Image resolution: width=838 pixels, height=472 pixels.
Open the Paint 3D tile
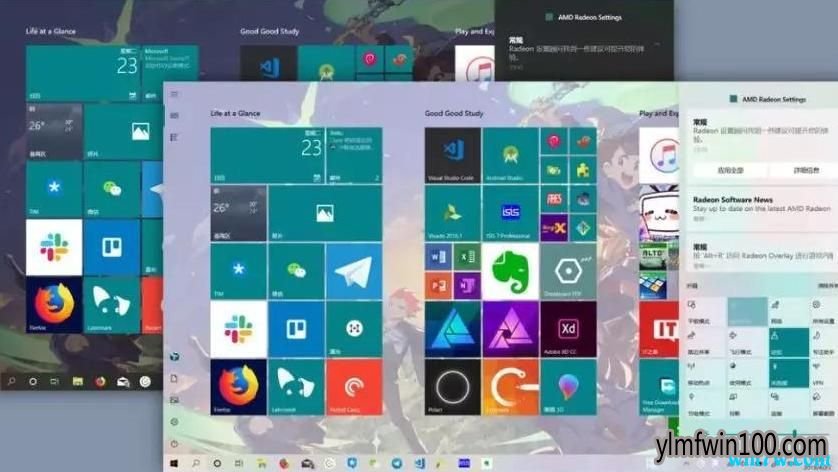[568, 387]
